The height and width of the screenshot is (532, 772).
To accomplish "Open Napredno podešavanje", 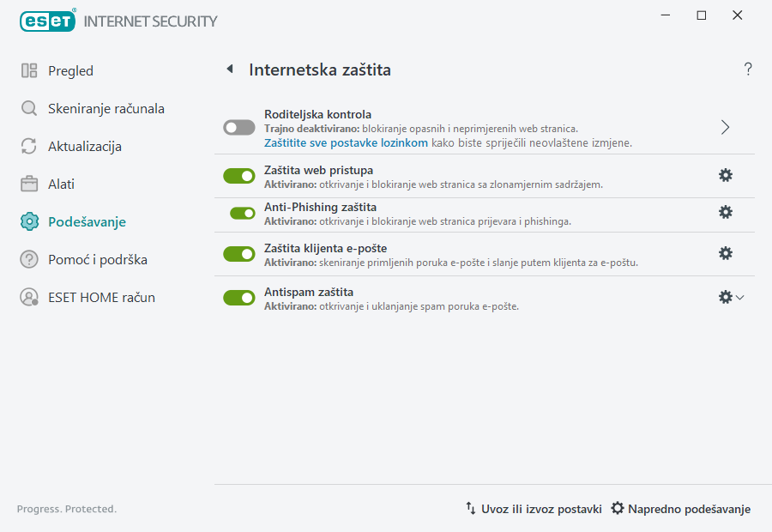I will pos(680,508).
